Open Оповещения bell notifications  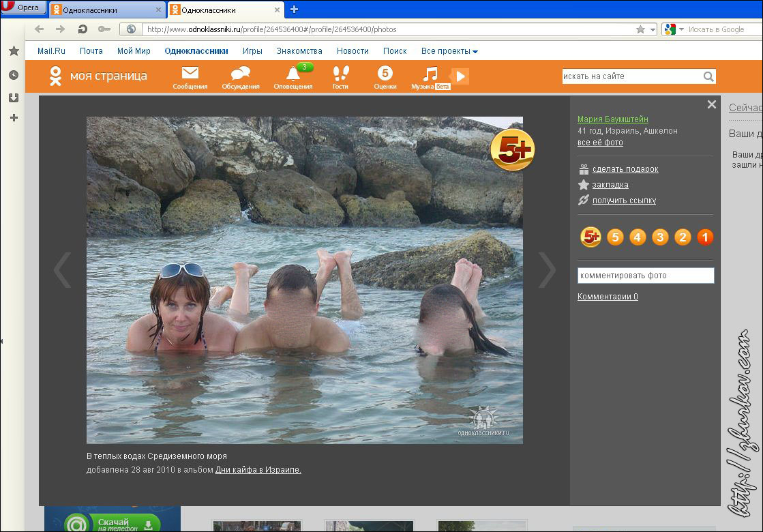click(x=293, y=74)
